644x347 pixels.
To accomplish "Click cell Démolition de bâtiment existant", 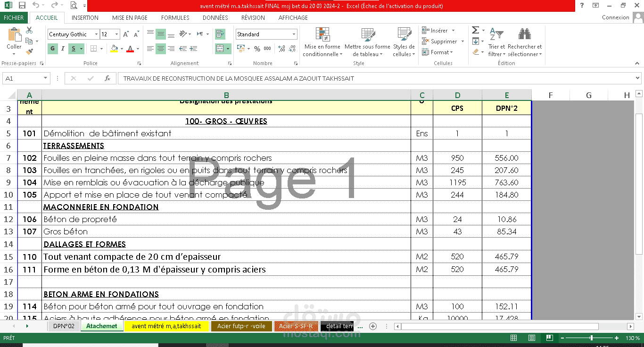I will (226, 133).
